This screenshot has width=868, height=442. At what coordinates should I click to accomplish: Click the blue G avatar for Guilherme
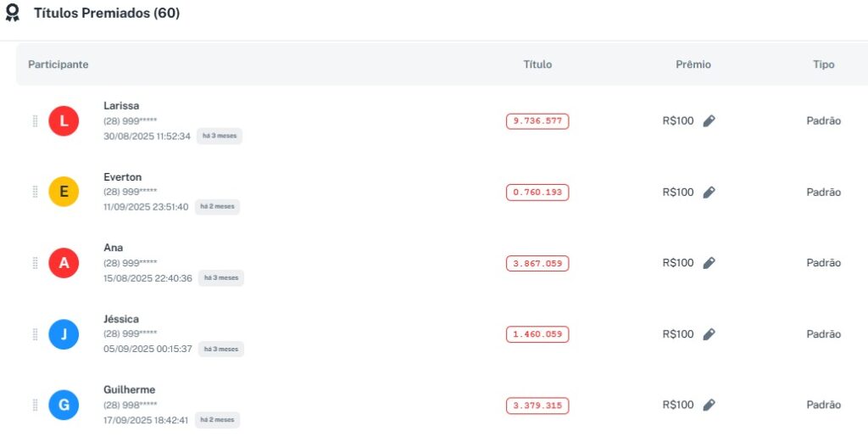[64, 405]
